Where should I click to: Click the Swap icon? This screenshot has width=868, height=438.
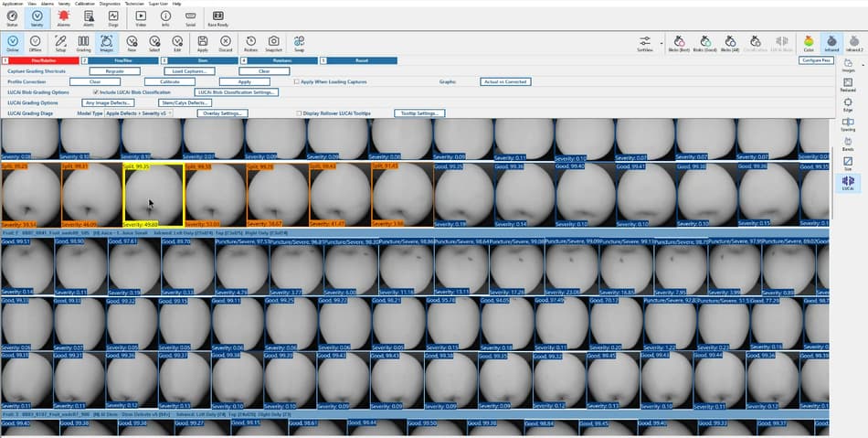click(x=299, y=43)
